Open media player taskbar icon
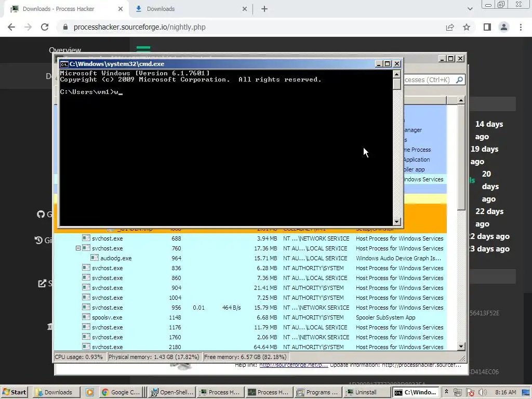Viewport: 532px width, 399px height. pos(89,392)
